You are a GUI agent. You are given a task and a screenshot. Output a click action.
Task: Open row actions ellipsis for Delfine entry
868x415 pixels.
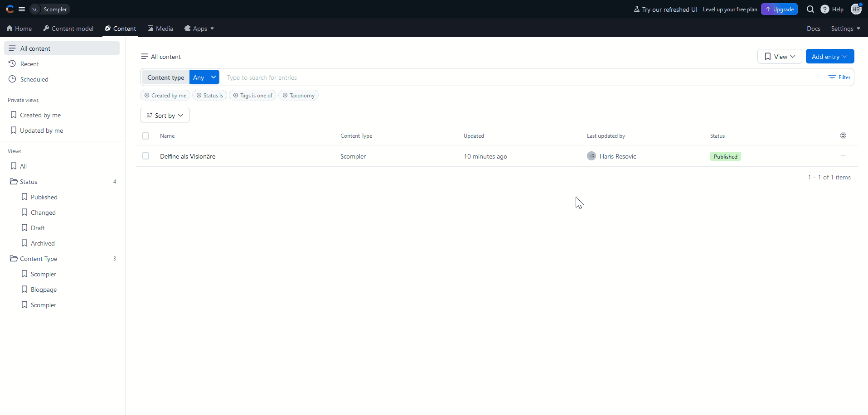pos(843,156)
